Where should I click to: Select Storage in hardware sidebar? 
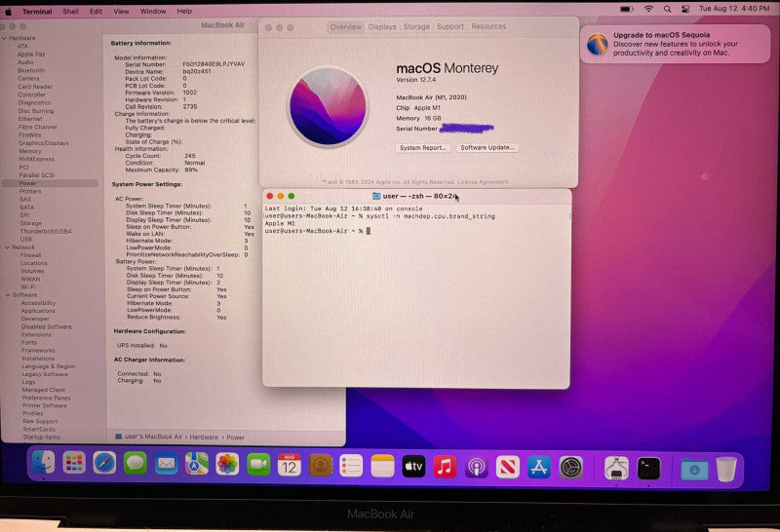pyautogui.click(x=30, y=223)
